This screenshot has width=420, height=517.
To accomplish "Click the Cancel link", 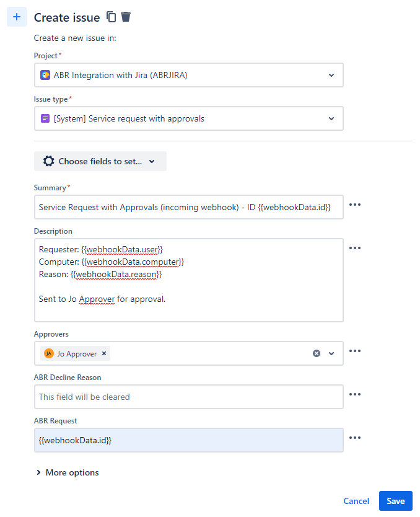I will [x=356, y=501].
